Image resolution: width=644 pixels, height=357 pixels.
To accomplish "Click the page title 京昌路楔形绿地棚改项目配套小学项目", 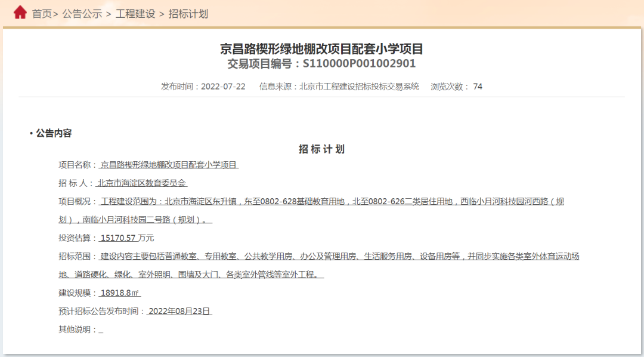I will tap(321, 48).
